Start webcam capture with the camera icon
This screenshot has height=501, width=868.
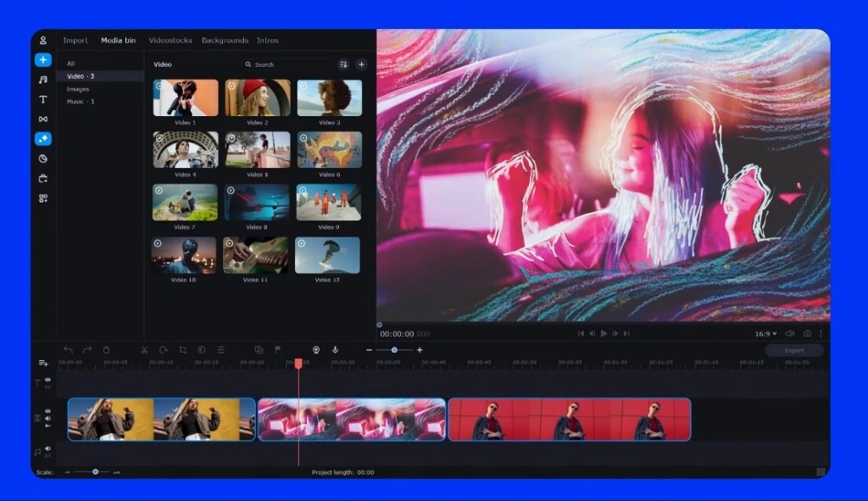315,349
